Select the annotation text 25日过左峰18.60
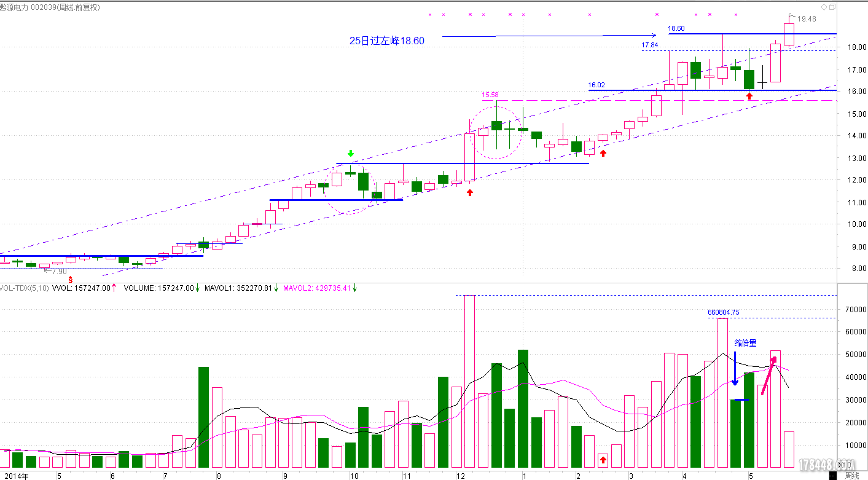Screen dimensions: 868x480 click(387, 41)
